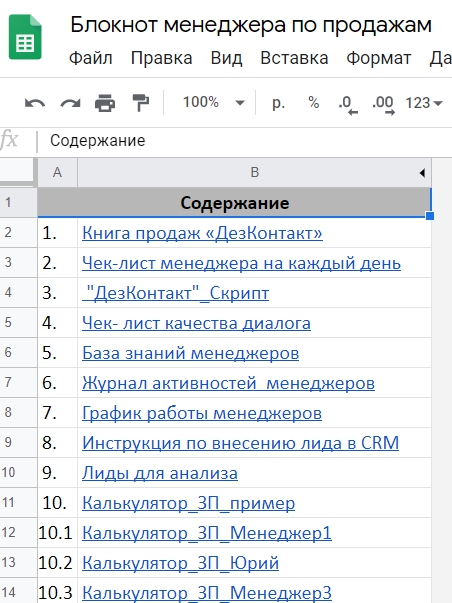The width and height of the screenshot is (452, 603).
Task: Select row 12 header
Action: click(x=18, y=533)
